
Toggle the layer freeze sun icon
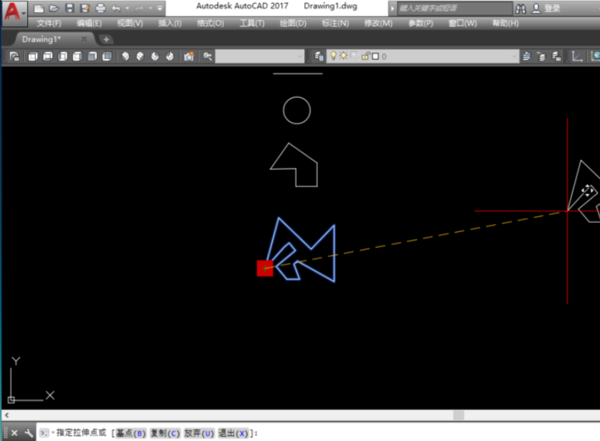point(345,57)
